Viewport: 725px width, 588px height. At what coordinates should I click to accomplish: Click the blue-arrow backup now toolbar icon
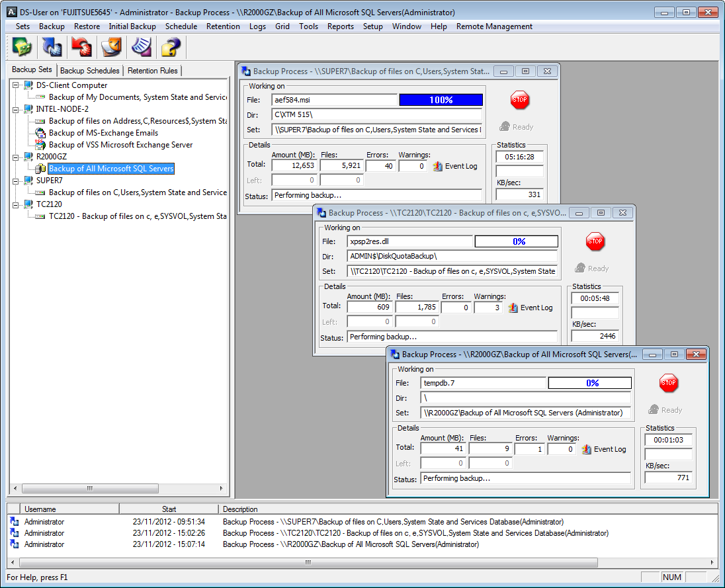tap(52, 47)
